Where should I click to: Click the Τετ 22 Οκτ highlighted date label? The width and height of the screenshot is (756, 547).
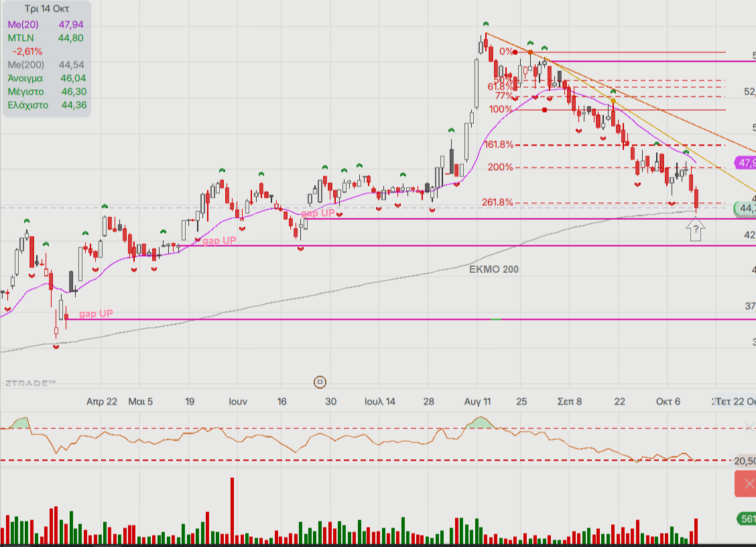click(735, 402)
